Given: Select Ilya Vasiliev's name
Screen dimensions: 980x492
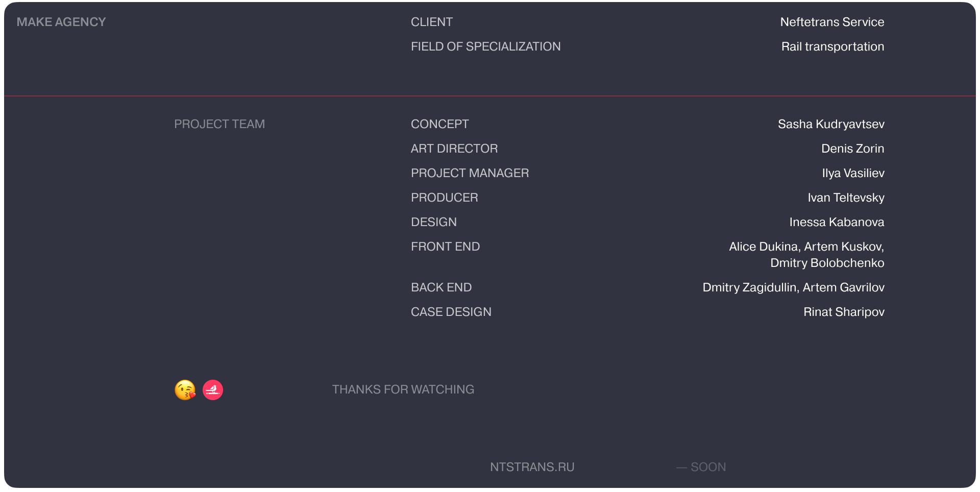Looking at the screenshot, I should pos(853,173).
